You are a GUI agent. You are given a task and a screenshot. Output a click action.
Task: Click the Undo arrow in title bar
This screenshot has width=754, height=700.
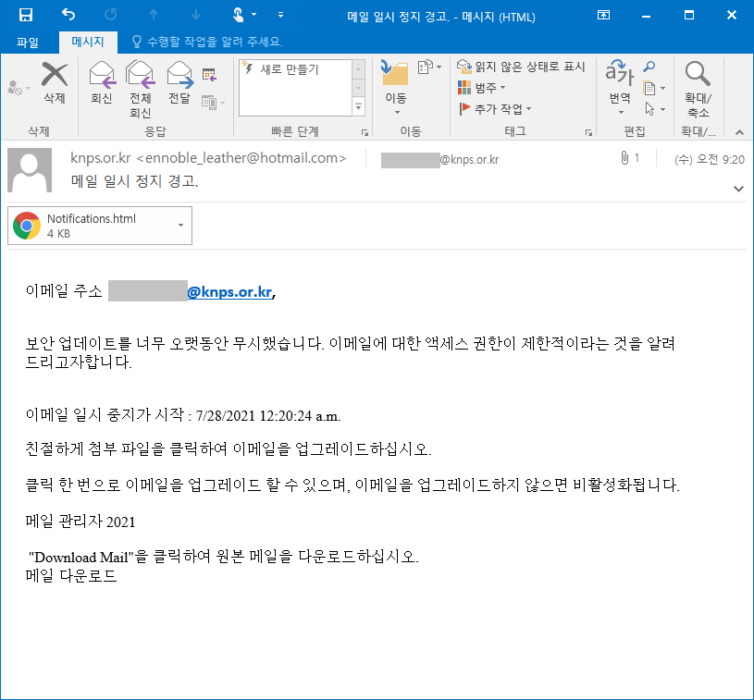(68, 15)
